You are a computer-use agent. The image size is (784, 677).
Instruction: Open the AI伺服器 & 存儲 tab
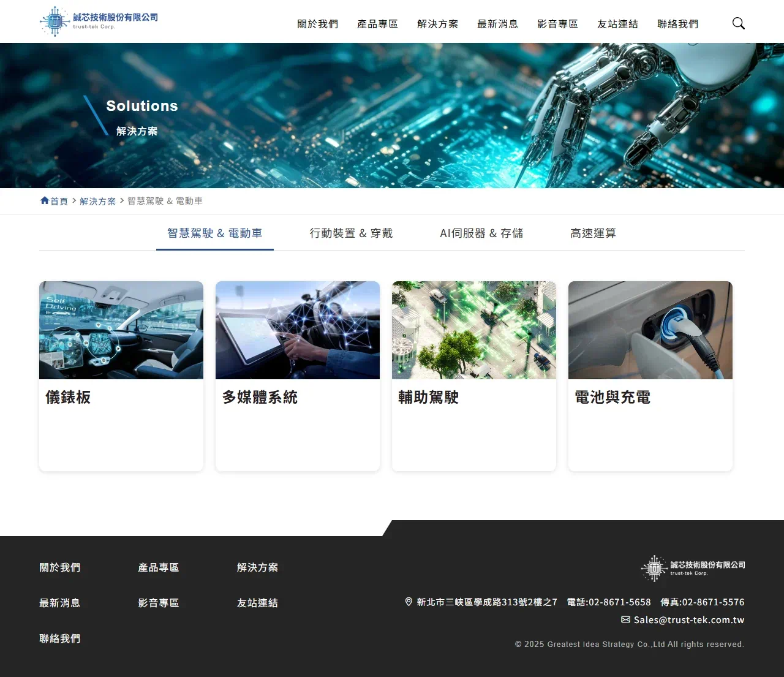point(481,233)
